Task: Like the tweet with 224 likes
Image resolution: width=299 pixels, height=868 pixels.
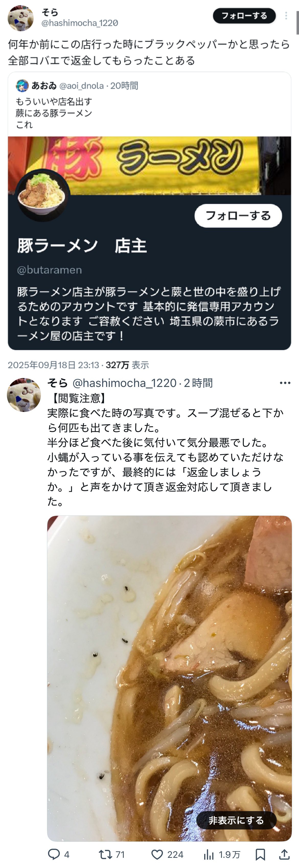Action: coord(167,854)
